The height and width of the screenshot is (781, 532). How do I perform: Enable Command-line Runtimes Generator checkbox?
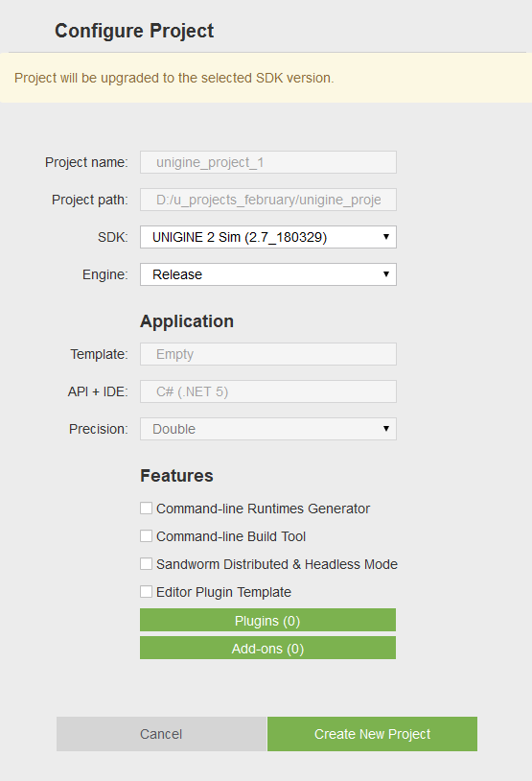click(x=146, y=509)
